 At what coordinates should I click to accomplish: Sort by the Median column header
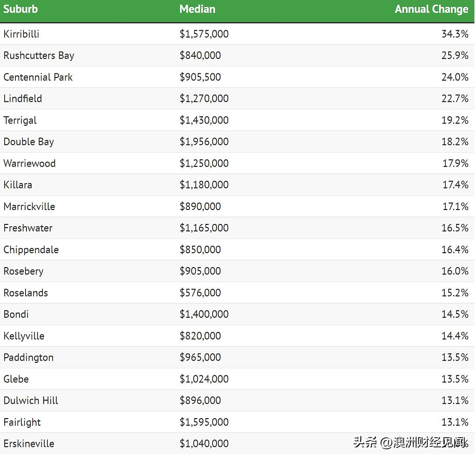point(197,9)
